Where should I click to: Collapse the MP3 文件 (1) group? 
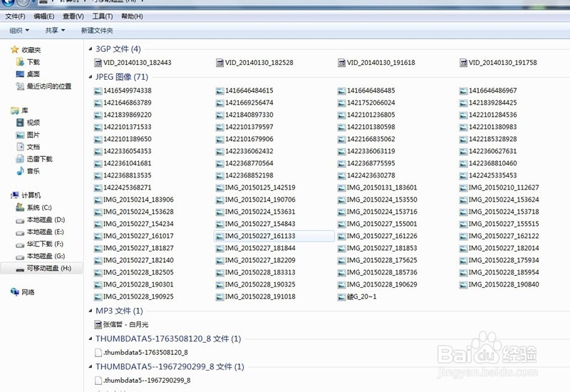90,311
